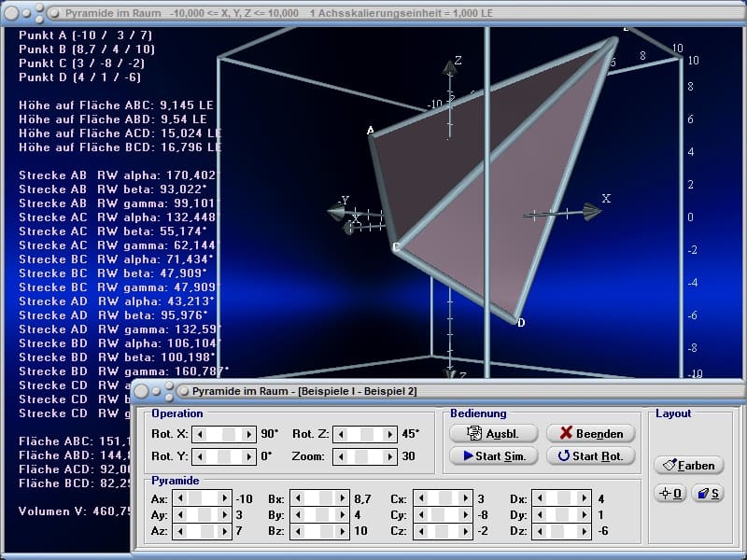Screen dimensions: 747x560
Task: Click 'Höhe auf Fläche ABC: 9,145 LE'
Action: click(116, 105)
